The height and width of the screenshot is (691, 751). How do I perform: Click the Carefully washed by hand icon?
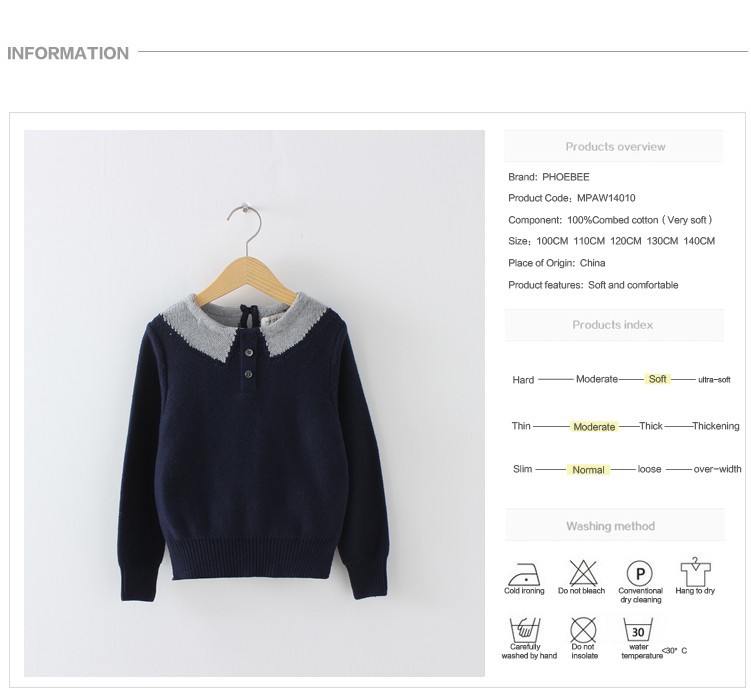click(525, 630)
